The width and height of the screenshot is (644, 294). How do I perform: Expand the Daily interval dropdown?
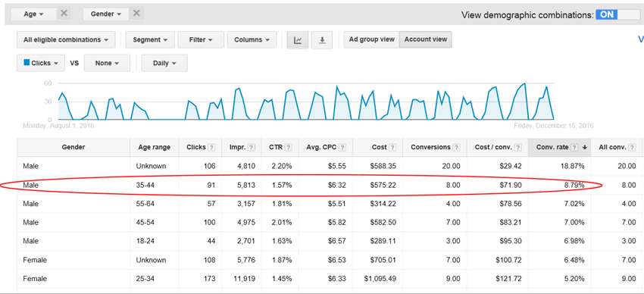(x=164, y=63)
